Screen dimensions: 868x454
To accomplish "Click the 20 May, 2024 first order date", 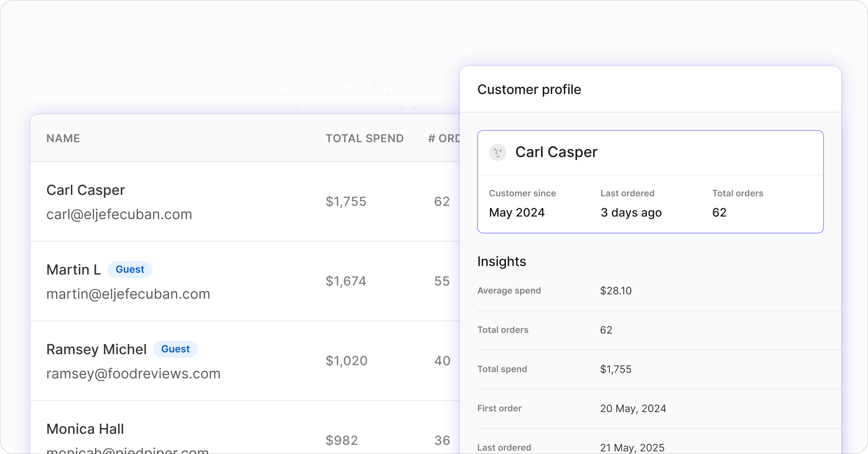I will (x=633, y=408).
